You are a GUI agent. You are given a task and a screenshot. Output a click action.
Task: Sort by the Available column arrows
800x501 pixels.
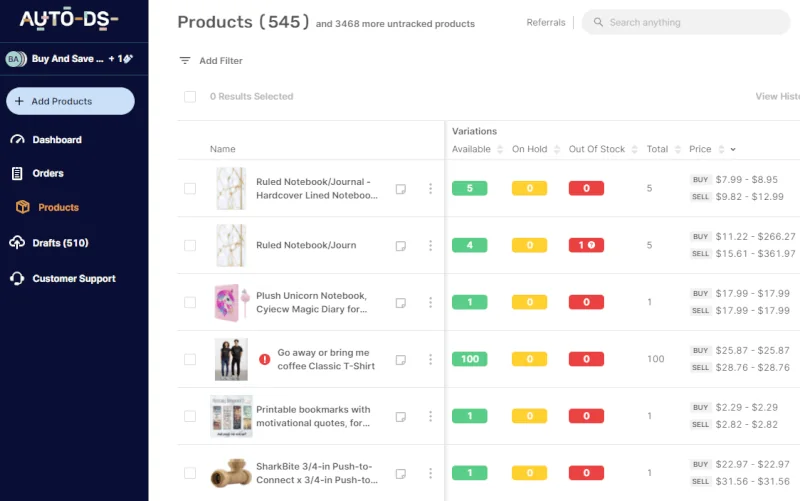click(x=500, y=149)
